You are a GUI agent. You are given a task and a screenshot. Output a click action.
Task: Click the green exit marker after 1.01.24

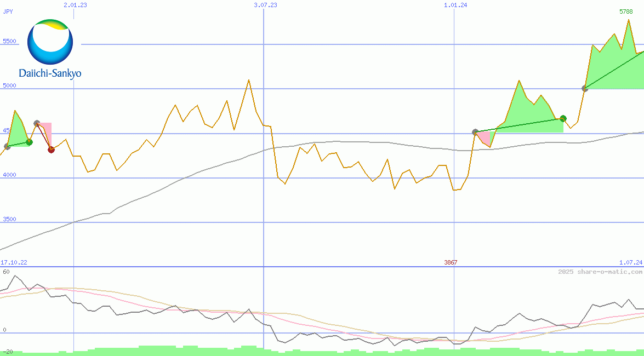coord(563,118)
